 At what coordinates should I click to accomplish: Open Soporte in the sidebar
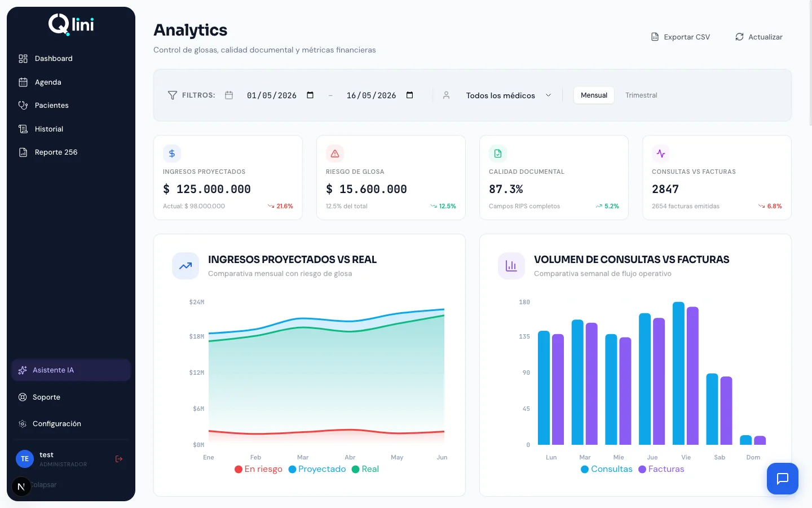(71, 397)
